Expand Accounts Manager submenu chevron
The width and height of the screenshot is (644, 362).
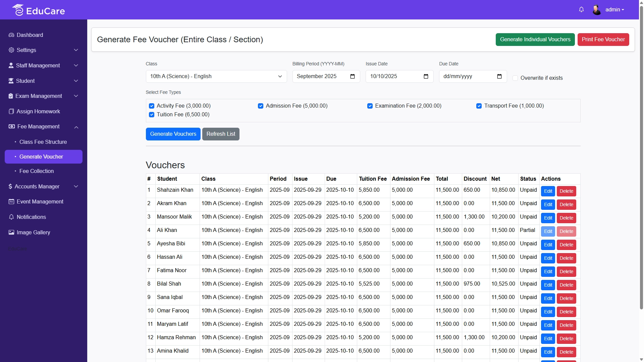pyautogui.click(x=76, y=186)
